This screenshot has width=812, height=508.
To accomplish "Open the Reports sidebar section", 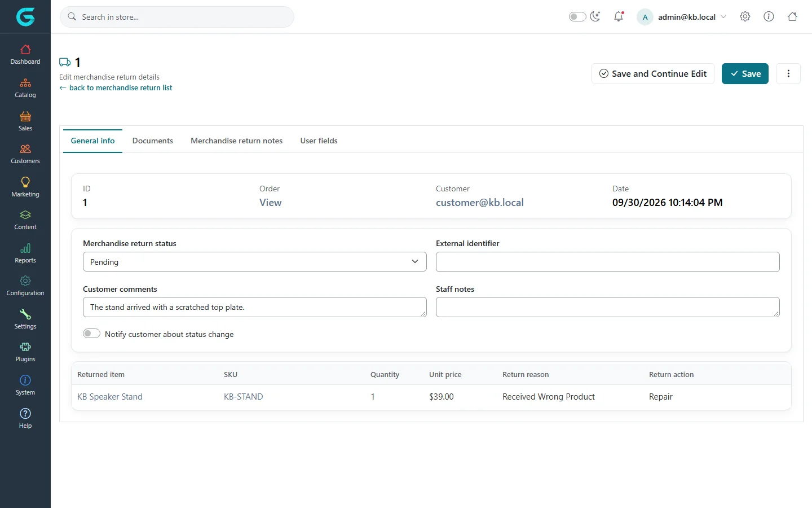I will tap(25, 253).
